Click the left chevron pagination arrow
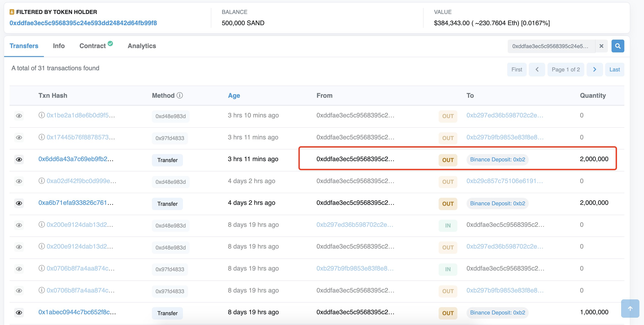Image resolution: width=644 pixels, height=325 pixels. pyautogui.click(x=537, y=69)
